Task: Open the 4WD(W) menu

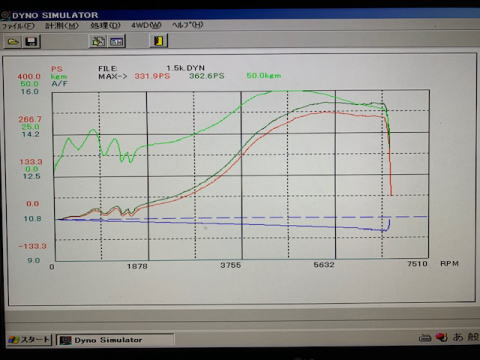Action: (x=146, y=25)
